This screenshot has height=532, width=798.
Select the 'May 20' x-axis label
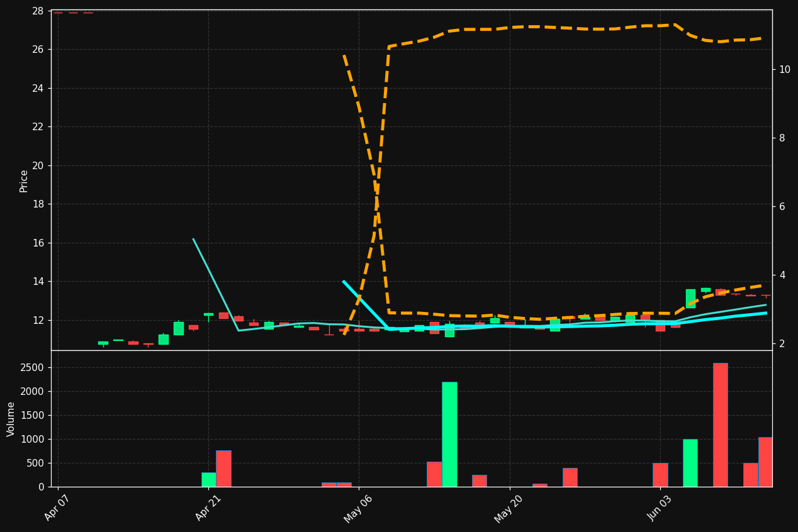coord(509,509)
